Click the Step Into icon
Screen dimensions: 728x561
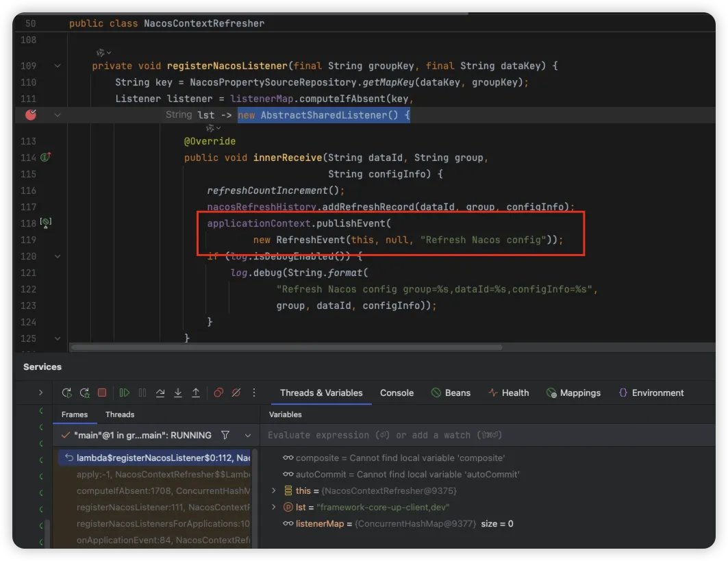coord(178,392)
